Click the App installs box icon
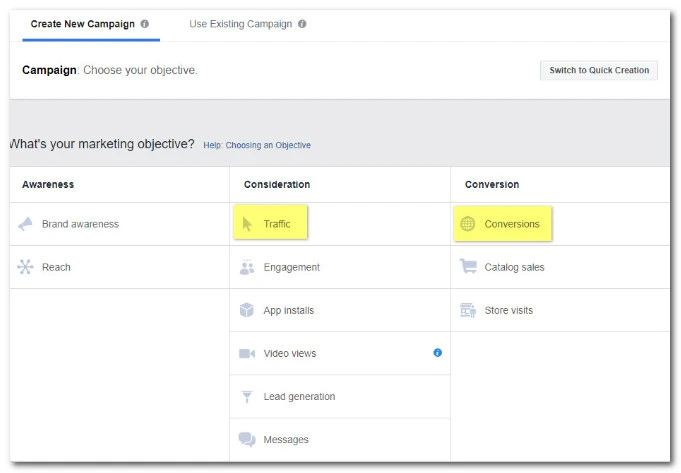681x473 pixels. coord(247,310)
